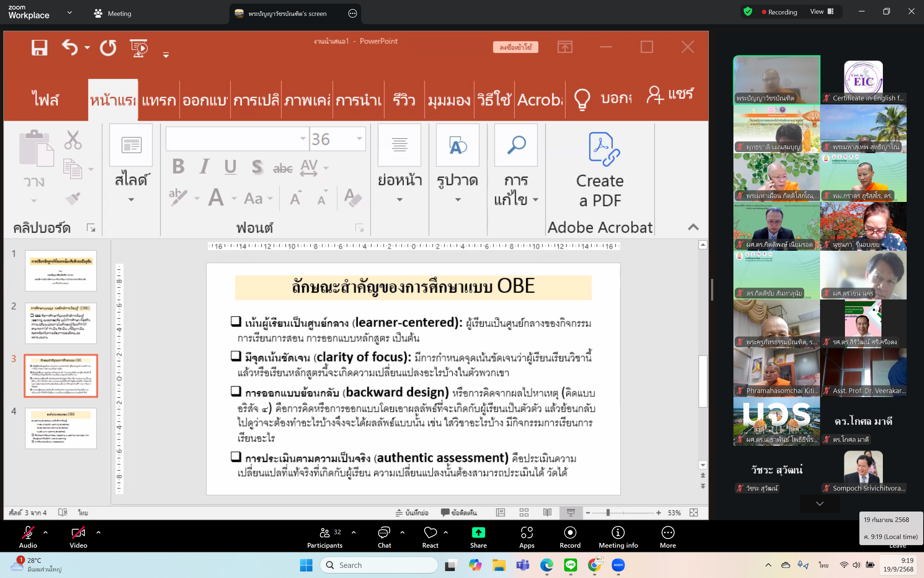The image size is (924, 578).
Task: Switch to Normal view icon
Action: (x=500, y=513)
